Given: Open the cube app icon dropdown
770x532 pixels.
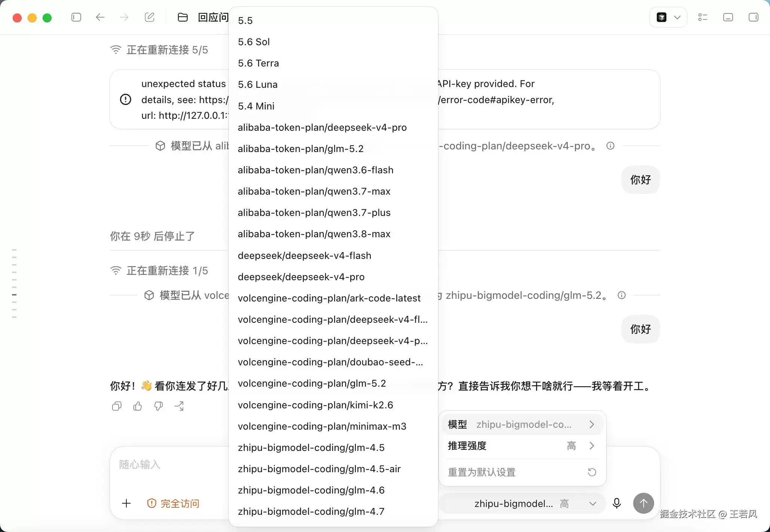Looking at the screenshot, I should pos(668,17).
